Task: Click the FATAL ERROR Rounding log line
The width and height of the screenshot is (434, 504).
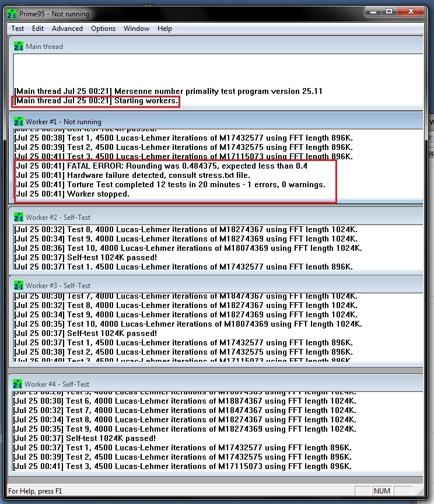Action: coord(162,166)
